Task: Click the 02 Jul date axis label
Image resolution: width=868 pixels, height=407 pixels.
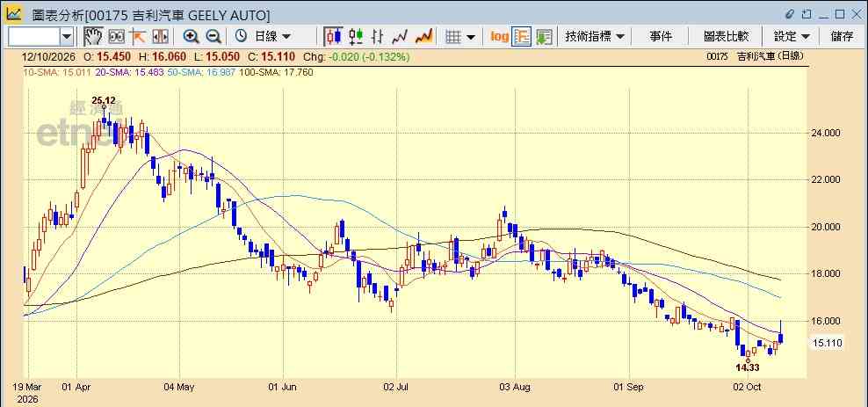Action: (x=397, y=387)
